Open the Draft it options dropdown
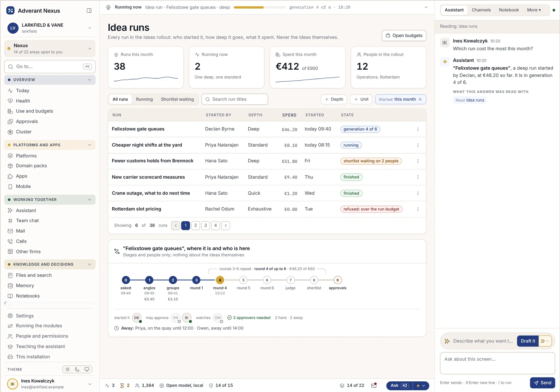This screenshot has height=392, width=560. click(x=545, y=341)
